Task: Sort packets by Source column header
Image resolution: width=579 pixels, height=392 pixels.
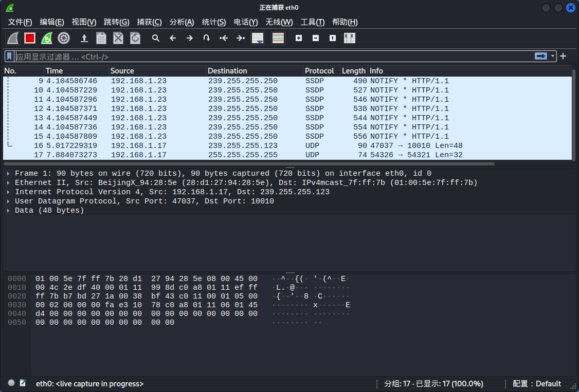Action: point(157,71)
